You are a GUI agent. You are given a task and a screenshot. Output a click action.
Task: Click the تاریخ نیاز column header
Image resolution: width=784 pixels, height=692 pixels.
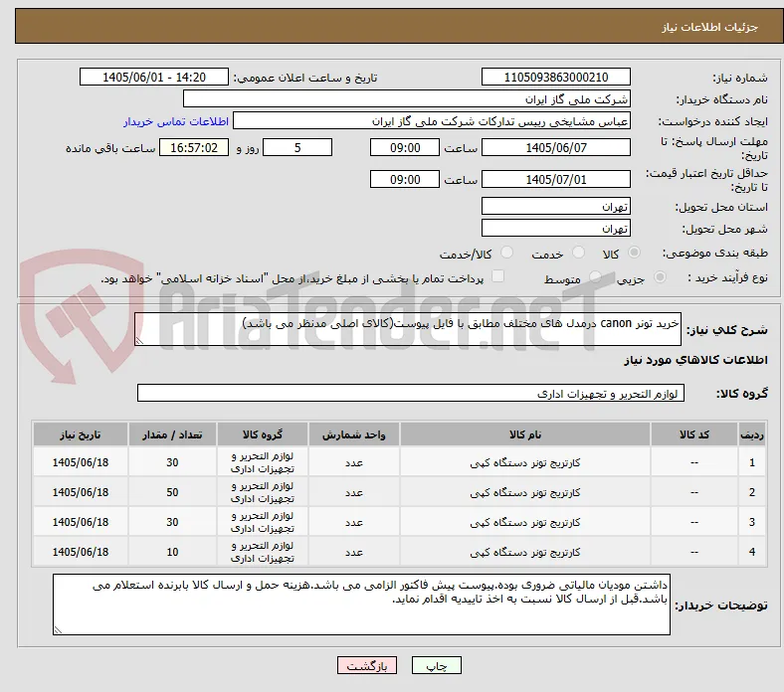tap(81, 434)
